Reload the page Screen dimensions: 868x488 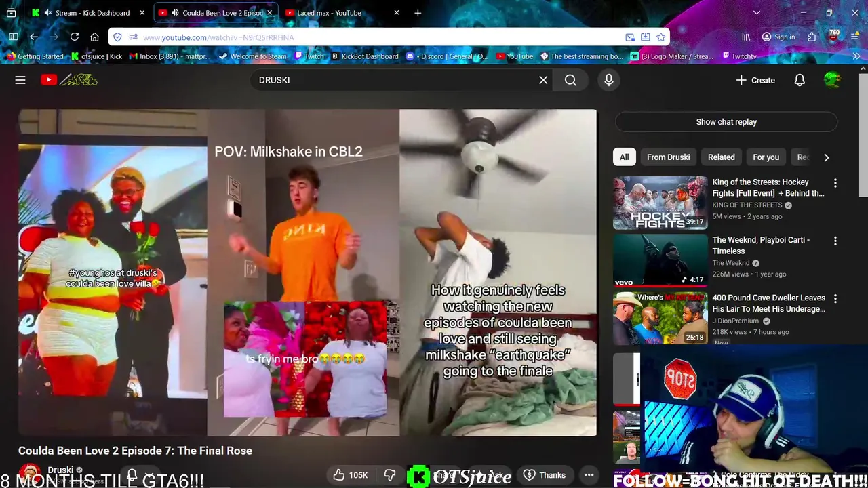pos(75,37)
